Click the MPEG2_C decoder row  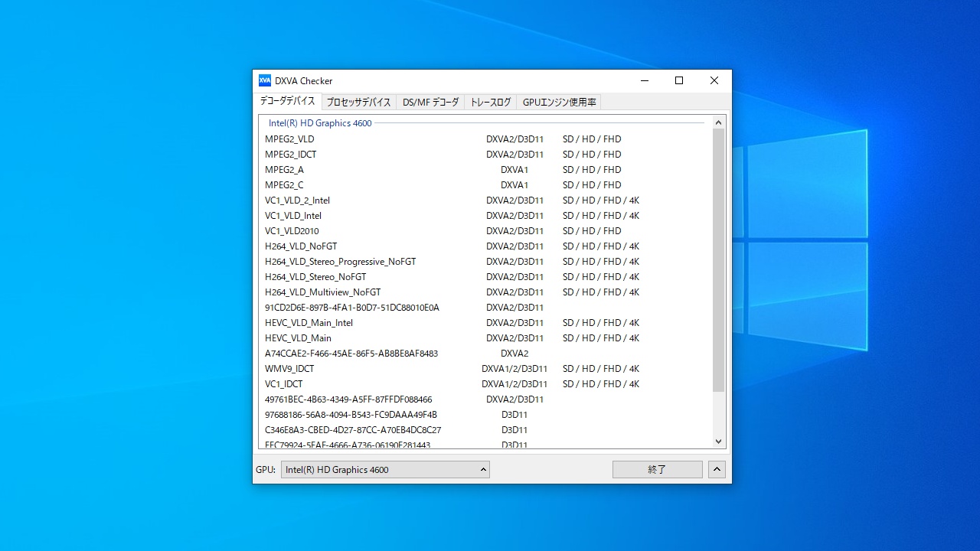click(x=485, y=185)
